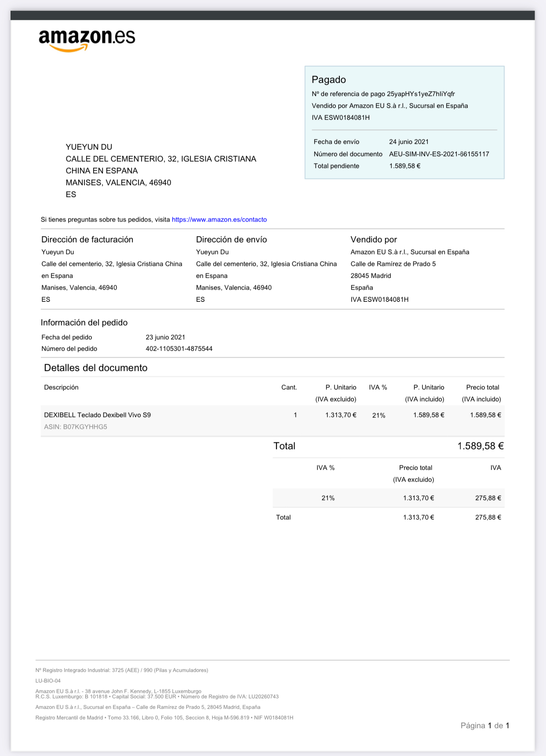Click the Dirección de envío heading
This screenshot has height=756, width=546.
(231, 239)
